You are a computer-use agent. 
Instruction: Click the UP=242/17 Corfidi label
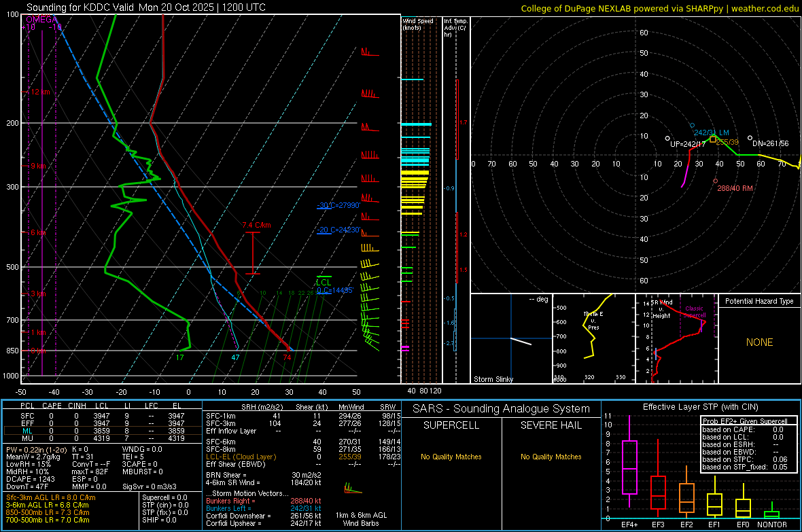(x=688, y=144)
